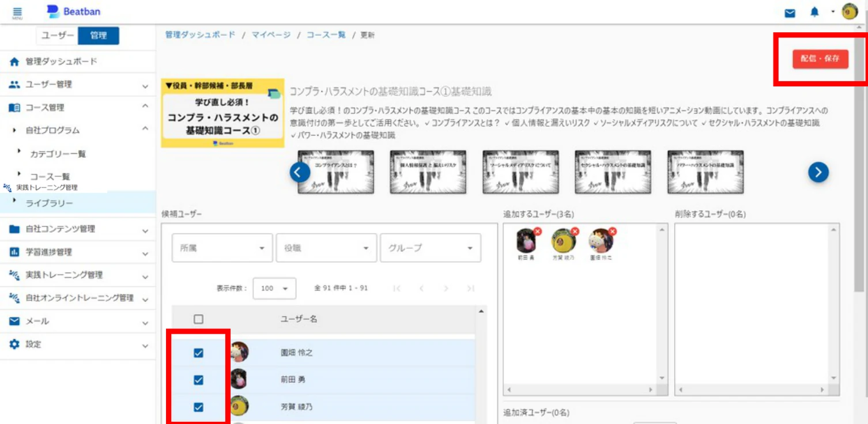
Task: Click the Beatban logo
Action: pyautogui.click(x=73, y=12)
